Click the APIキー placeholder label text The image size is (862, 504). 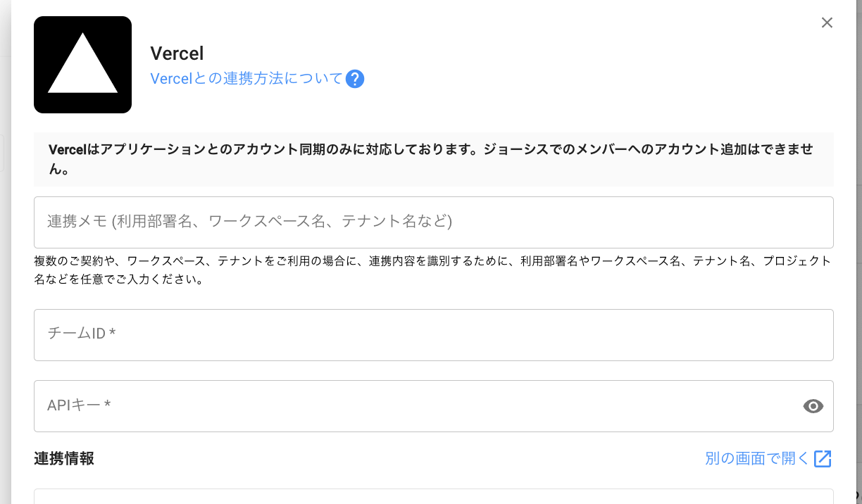click(x=79, y=405)
